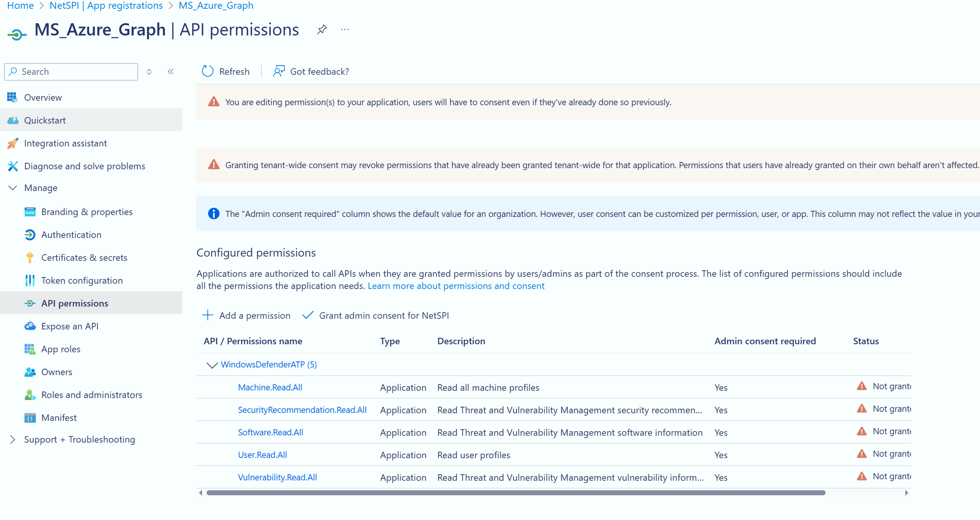
Task: Expand Support + Troubleshooting section
Action: (x=13, y=440)
